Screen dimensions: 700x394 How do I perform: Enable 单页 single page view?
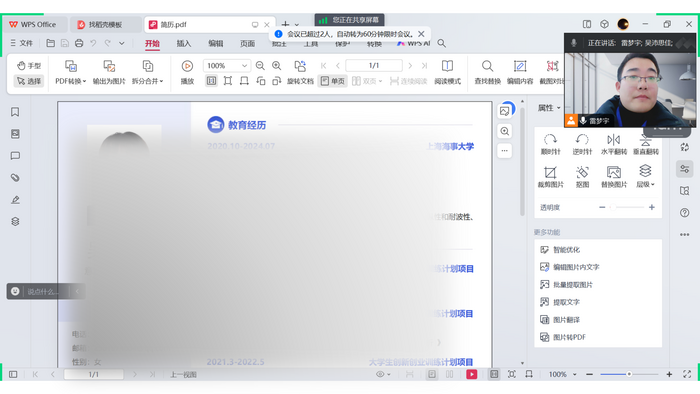pos(333,81)
